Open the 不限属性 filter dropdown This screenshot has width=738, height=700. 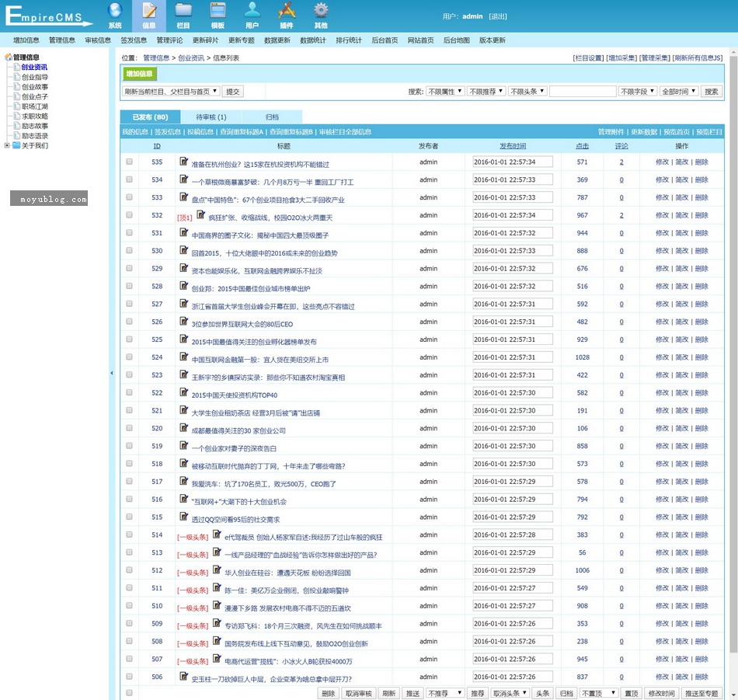445,92
